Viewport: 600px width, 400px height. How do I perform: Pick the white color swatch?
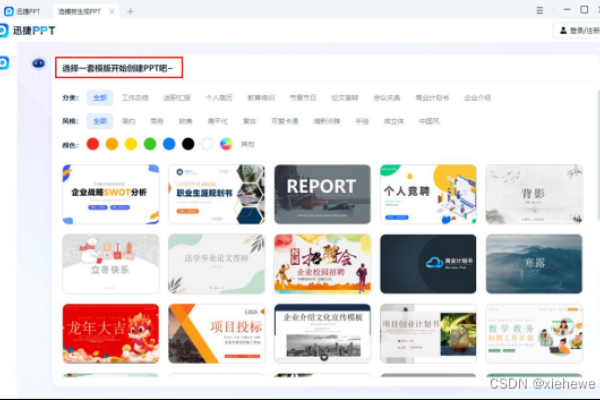click(x=207, y=144)
